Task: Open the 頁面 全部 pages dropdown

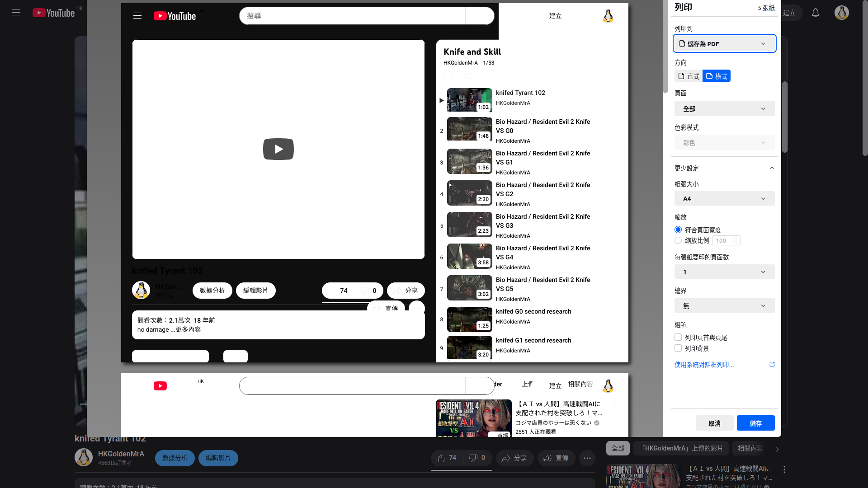Action: tap(725, 109)
